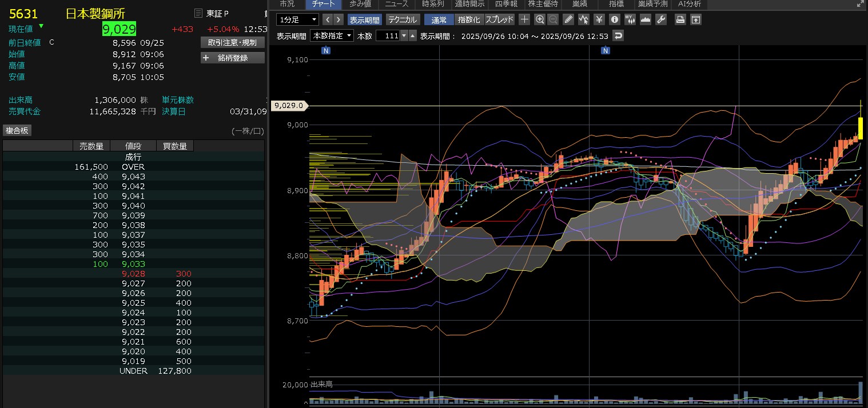Enable スプレッド spread mode

[499, 19]
